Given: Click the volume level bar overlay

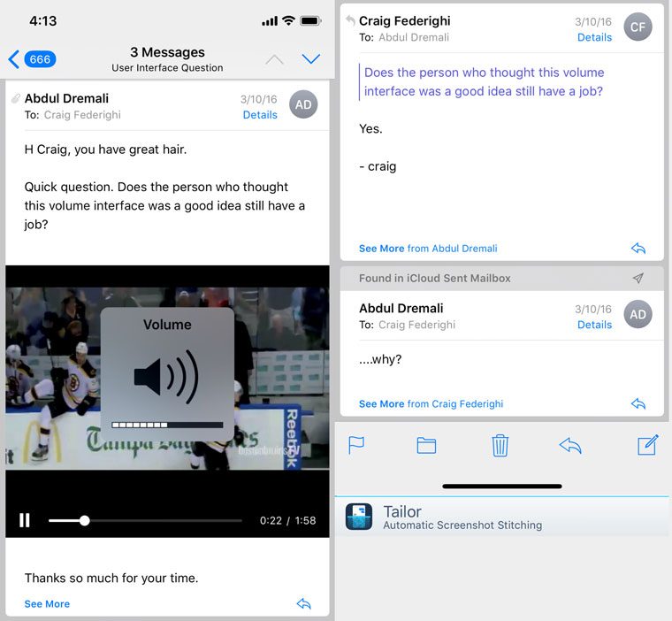Looking at the screenshot, I should coord(167,425).
